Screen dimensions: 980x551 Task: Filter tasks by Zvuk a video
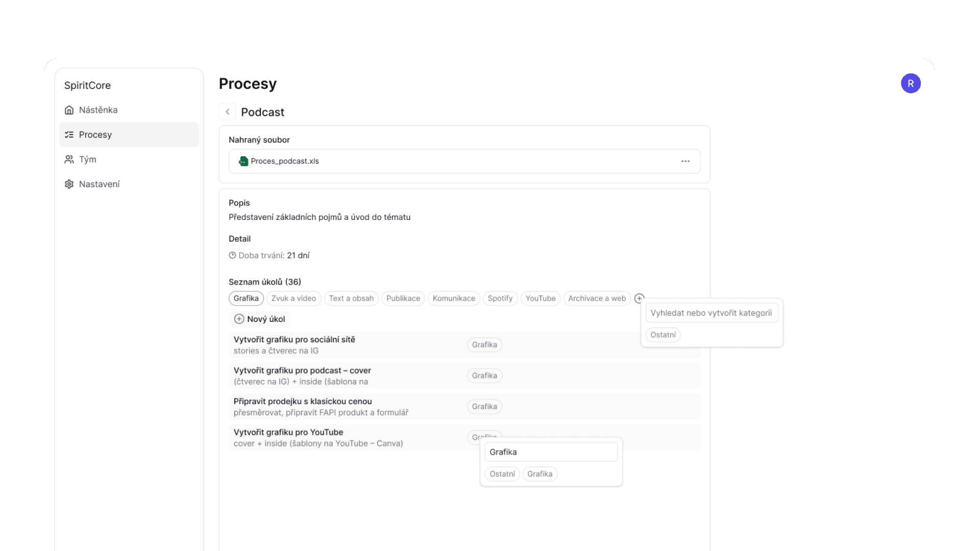click(x=293, y=298)
